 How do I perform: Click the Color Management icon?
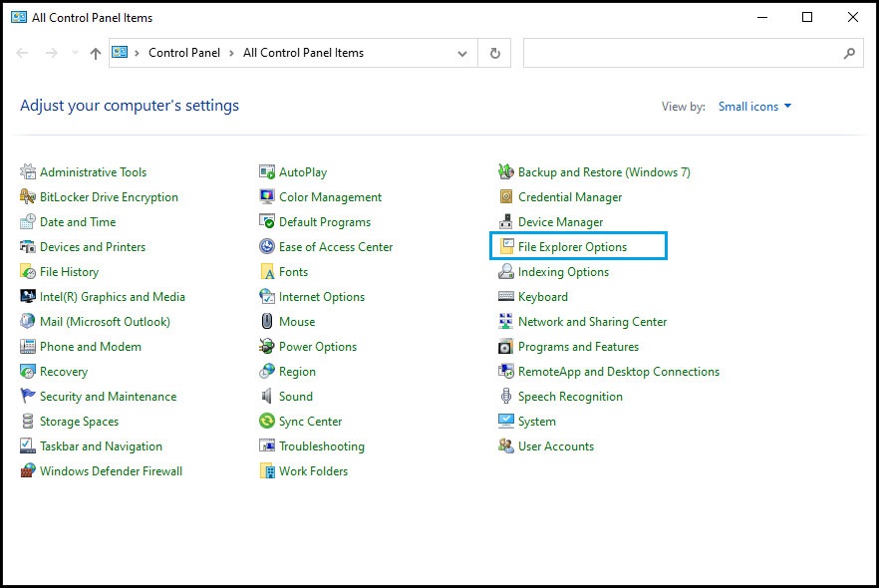[x=267, y=196]
